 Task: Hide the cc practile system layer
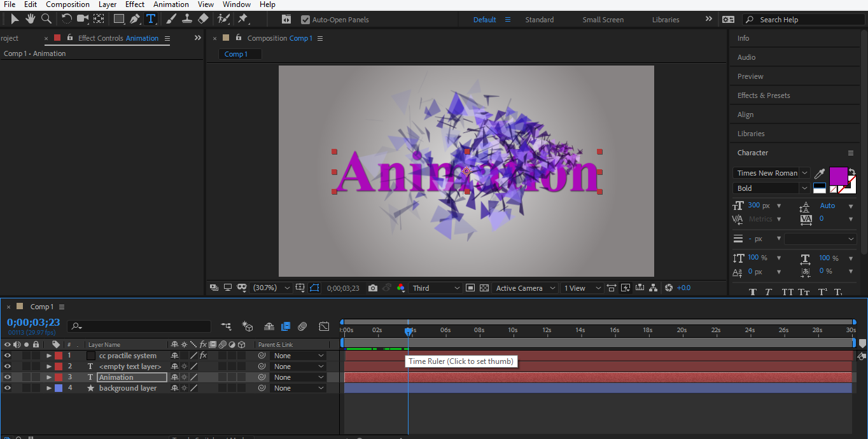[x=8, y=356]
